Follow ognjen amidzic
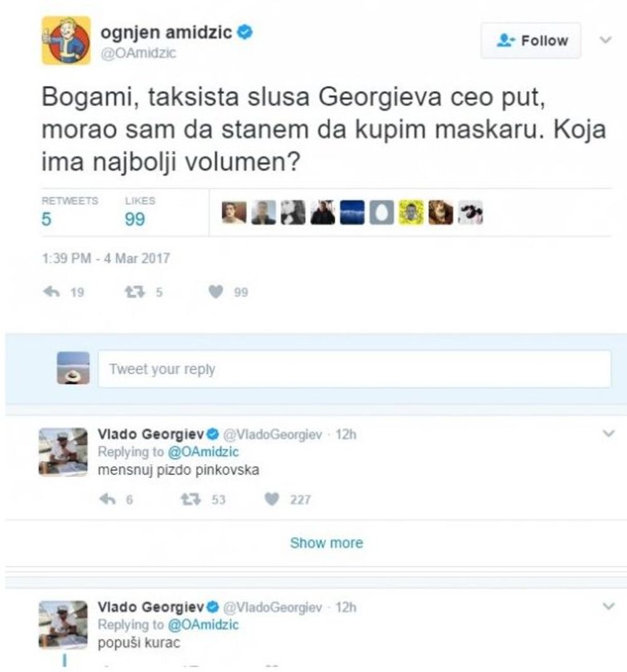Viewport: 627px width, 672px height. tap(531, 41)
